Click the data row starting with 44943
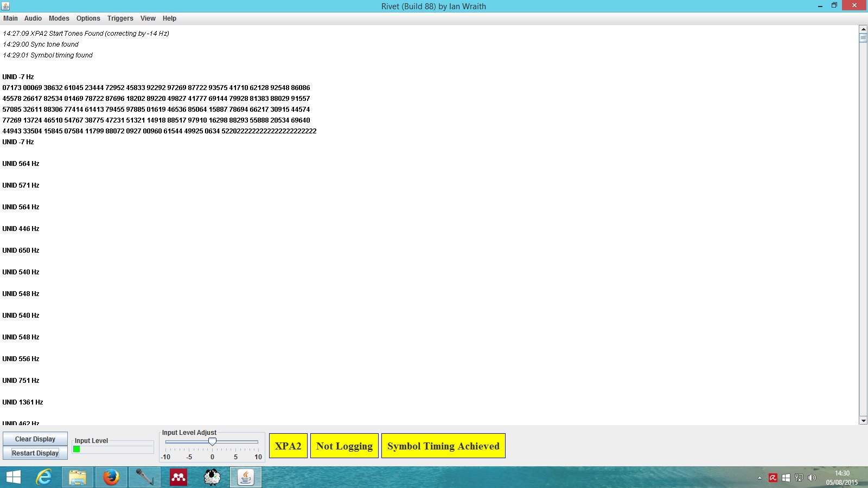Image resolution: width=868 pixels, height=488 pixels. [159, 131]
